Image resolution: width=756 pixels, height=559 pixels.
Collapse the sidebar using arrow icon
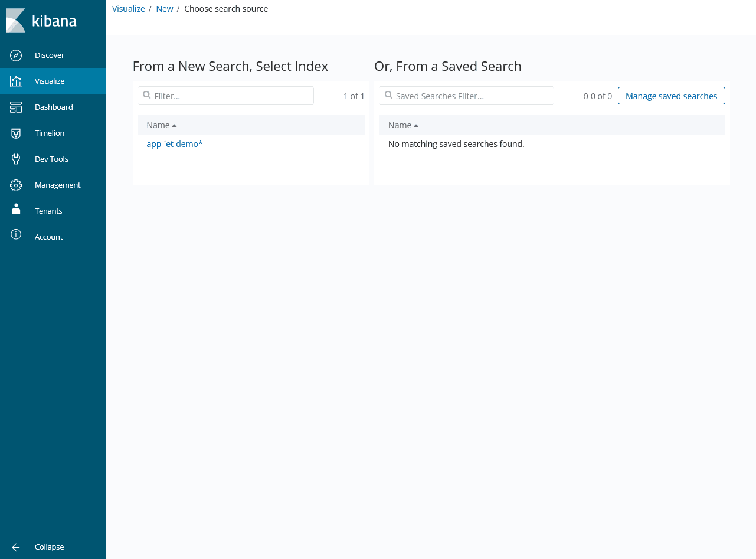16,547
